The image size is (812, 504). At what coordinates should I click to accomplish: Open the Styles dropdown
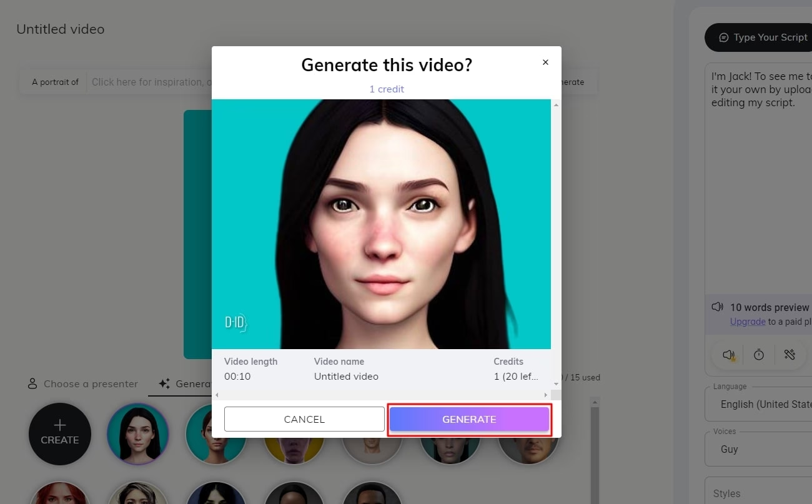point(758,491)
